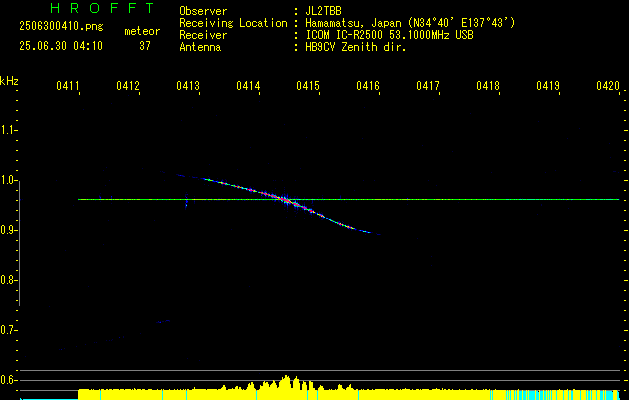Screen dimensions: 629x400
Task: Click the Antenna label
Action: 200,47
